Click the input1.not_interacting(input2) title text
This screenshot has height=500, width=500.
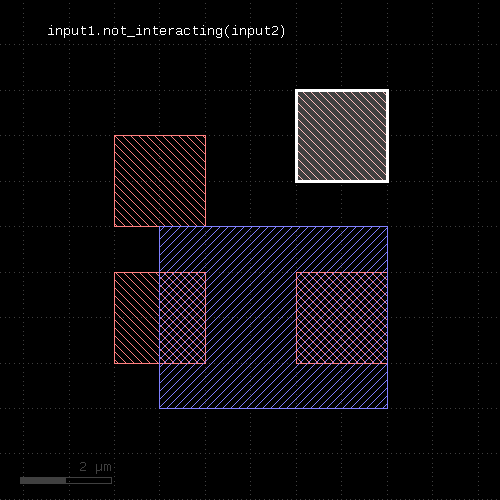[166, 31]
